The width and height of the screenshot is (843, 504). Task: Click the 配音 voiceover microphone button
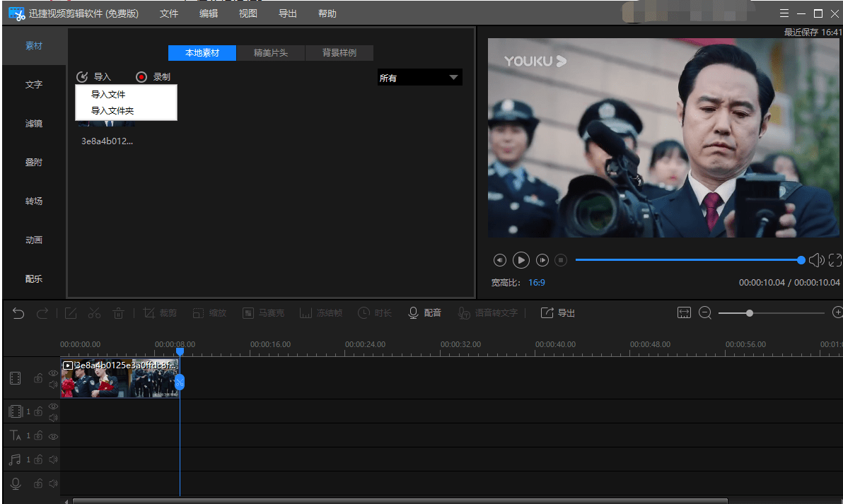point(425,312)
